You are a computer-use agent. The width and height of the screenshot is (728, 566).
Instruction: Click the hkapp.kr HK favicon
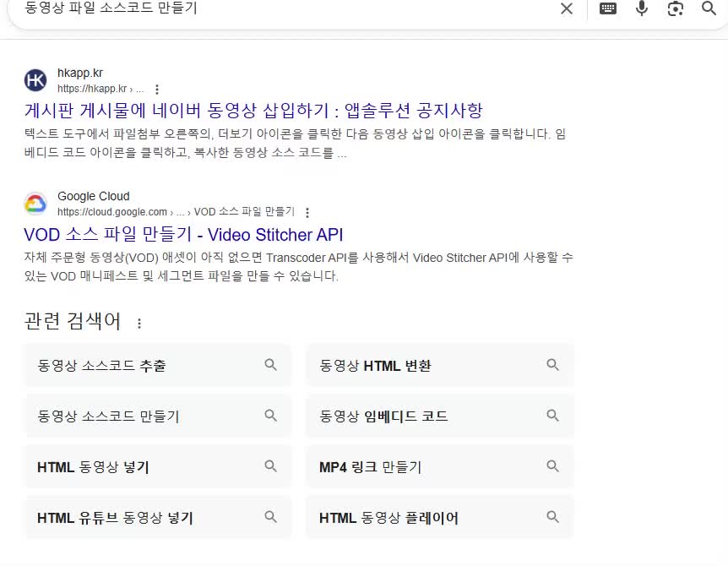click(35, 80)
